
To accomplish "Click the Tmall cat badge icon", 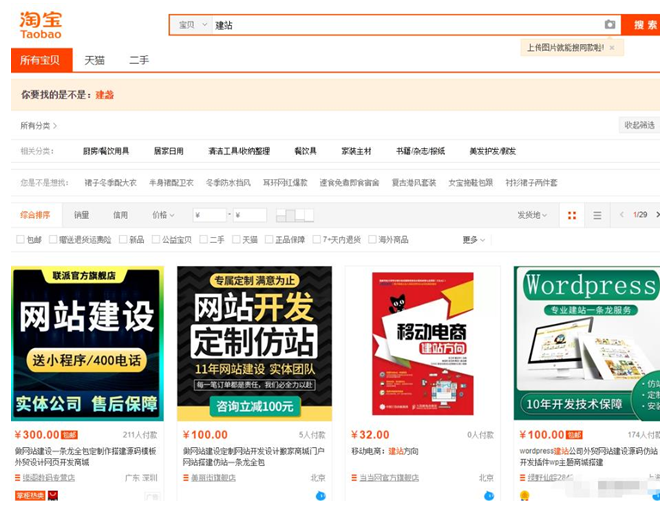I will (x=53, y=495).
